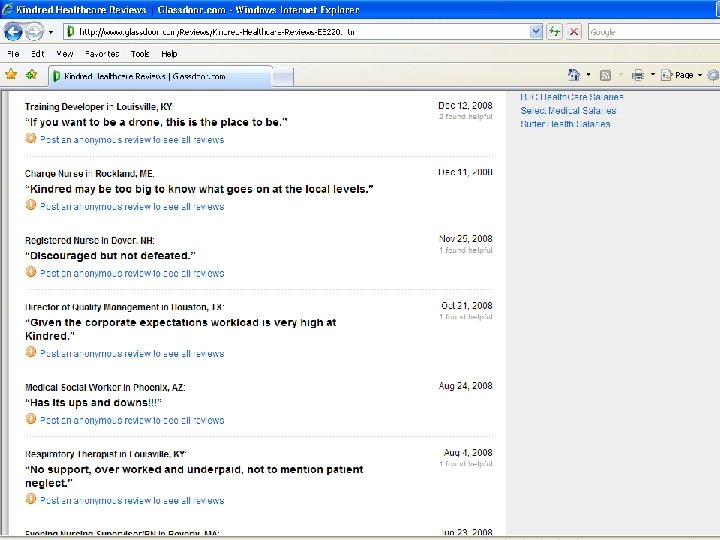
Task: Click the "Has its ups and downs!!!" headline
Action: pyautogui.click(x=93, y=403)
